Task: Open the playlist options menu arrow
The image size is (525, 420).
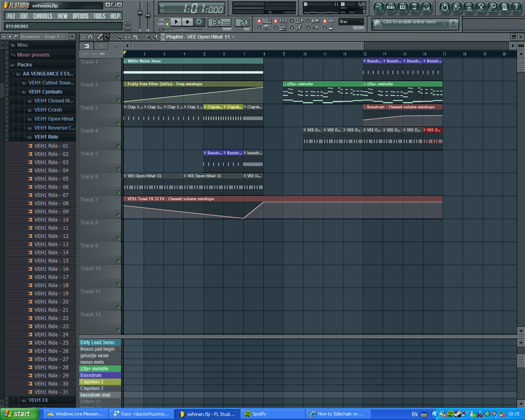Action: point(83,37)
